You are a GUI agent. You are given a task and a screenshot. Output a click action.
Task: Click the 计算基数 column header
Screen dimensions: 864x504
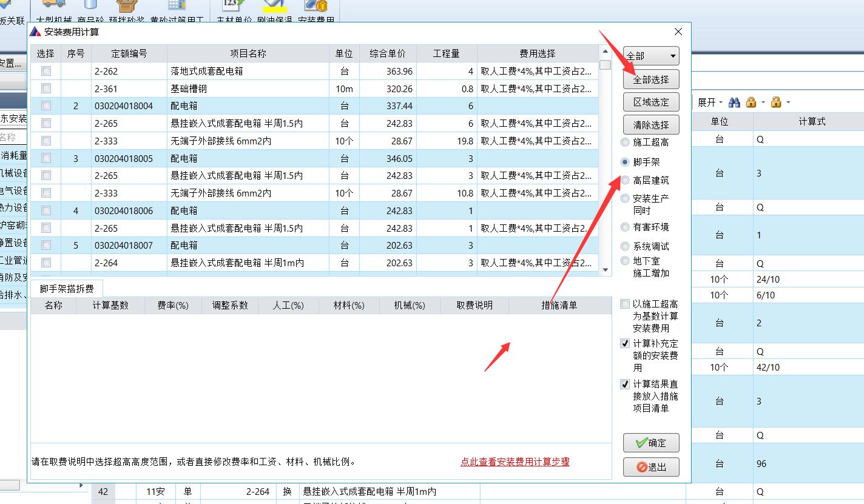[x=110, y=305]
